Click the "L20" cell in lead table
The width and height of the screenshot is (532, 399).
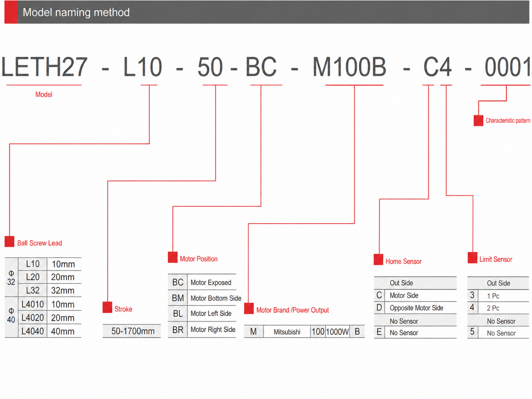(x=33, y=277)
